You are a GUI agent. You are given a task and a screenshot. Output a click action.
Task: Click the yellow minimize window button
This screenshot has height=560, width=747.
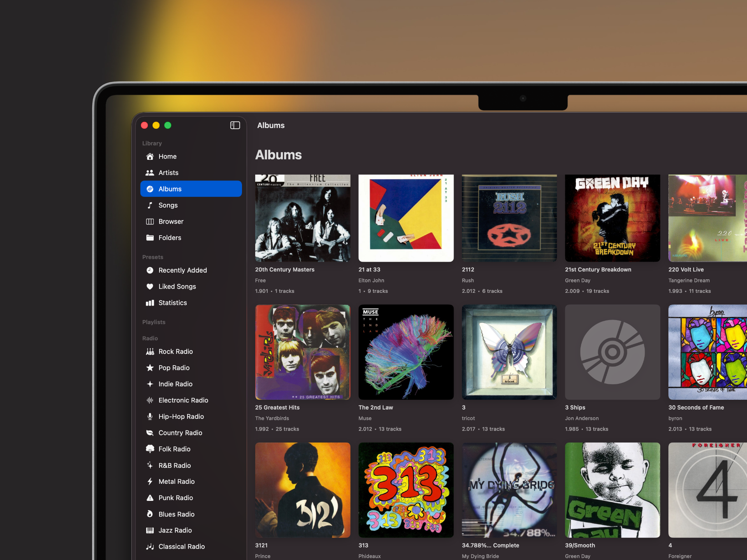tap(156, 125)
